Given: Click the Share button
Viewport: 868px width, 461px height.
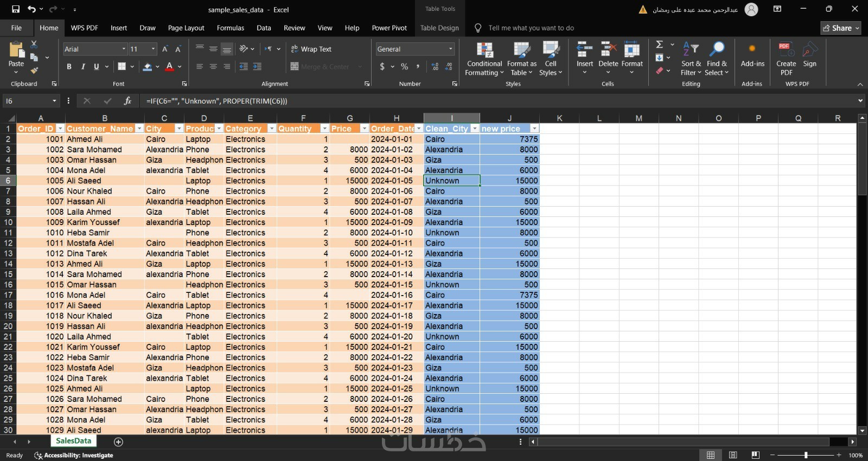Looking at the screenshot, I should (x=841, y=28).
